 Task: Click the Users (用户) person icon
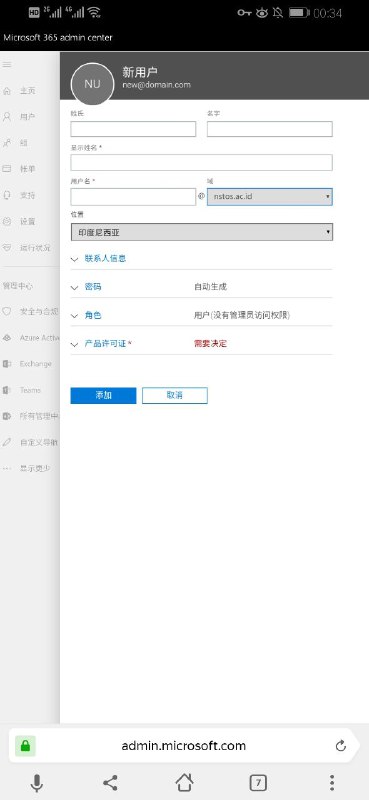(x=7, y=117)
